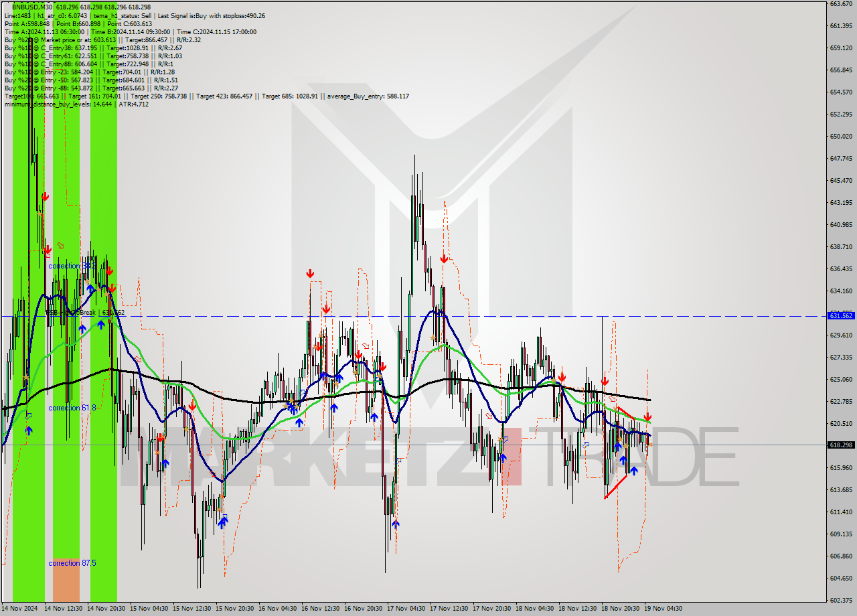
Task: Click the 'correction 38.2' chart label
Action: coord(73,266)
